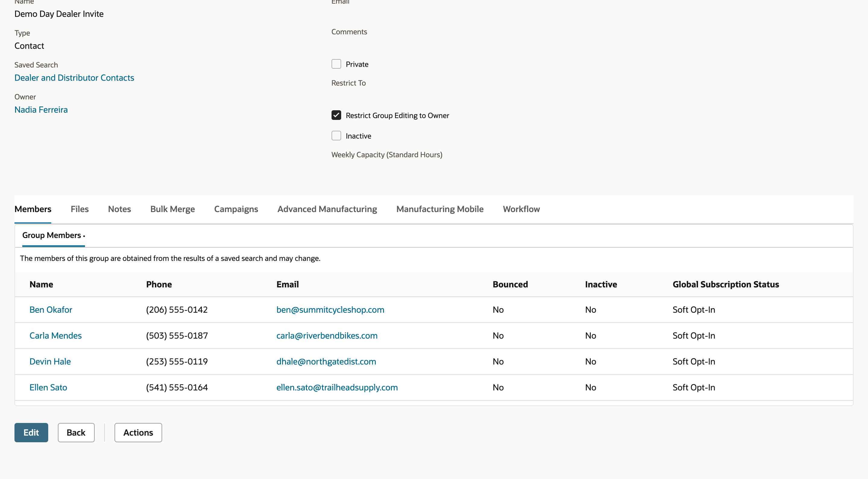Screen dimensions: 868x479
Task: Open the Advanced Manufacturing tab
Action: 327,209
